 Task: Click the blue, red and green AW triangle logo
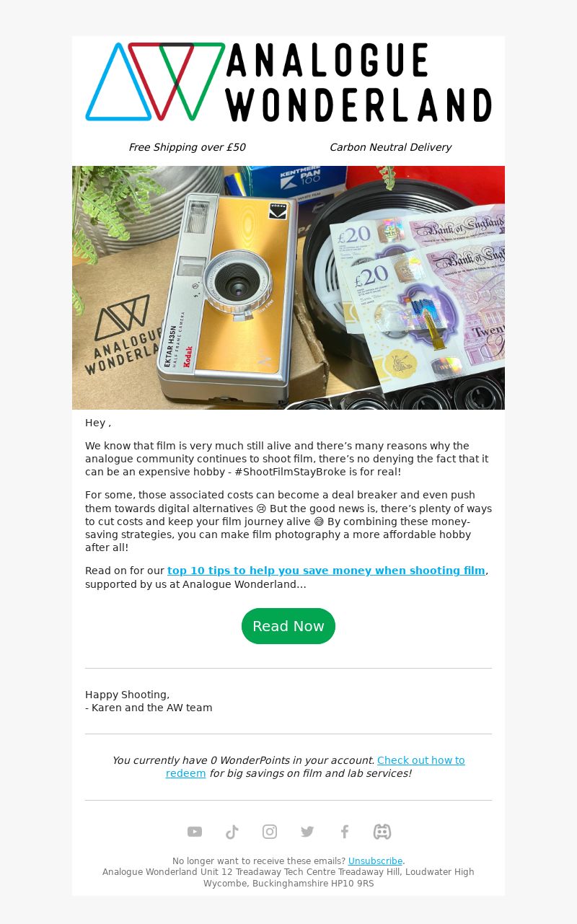pyautogui.click(x=155, y=82)
